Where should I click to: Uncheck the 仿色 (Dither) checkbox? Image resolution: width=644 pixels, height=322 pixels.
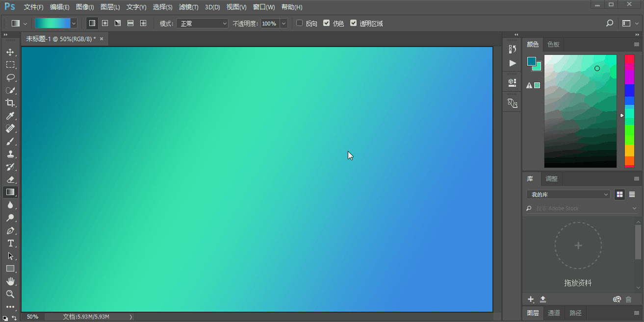[327, 23]
